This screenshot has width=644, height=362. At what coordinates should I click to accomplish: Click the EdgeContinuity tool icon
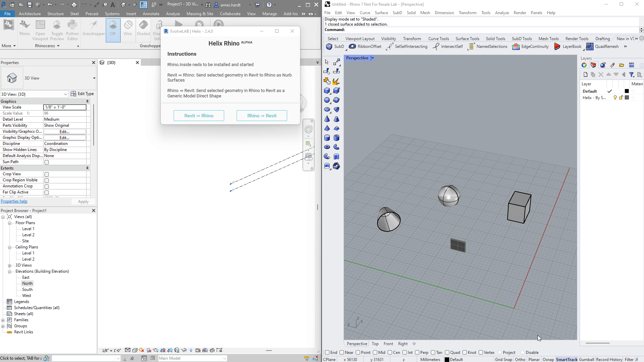pyautogui.click(x=516, y=47)
